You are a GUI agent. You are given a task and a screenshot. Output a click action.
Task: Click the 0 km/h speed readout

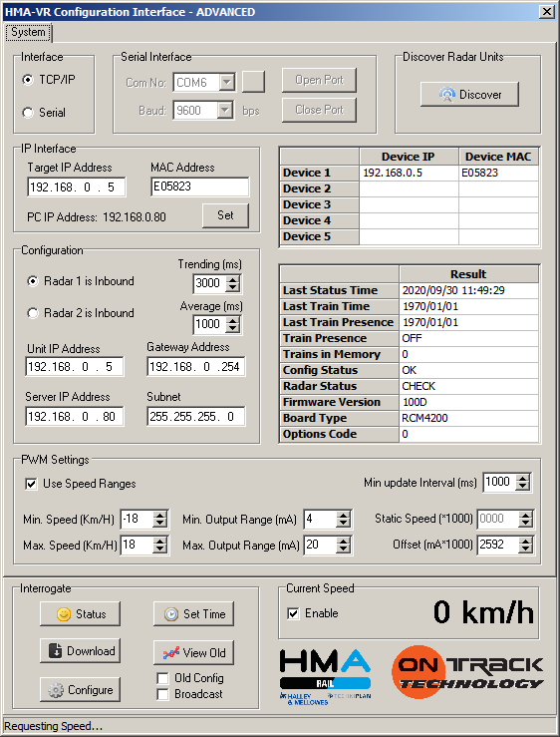(483, 612)
